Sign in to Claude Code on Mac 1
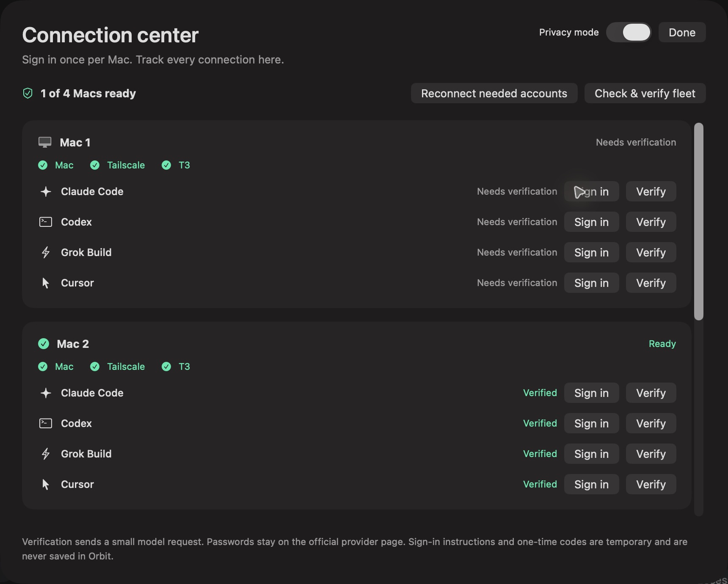Image resolution: width=728 pixels, height=584 pixels. click(591, 191)
